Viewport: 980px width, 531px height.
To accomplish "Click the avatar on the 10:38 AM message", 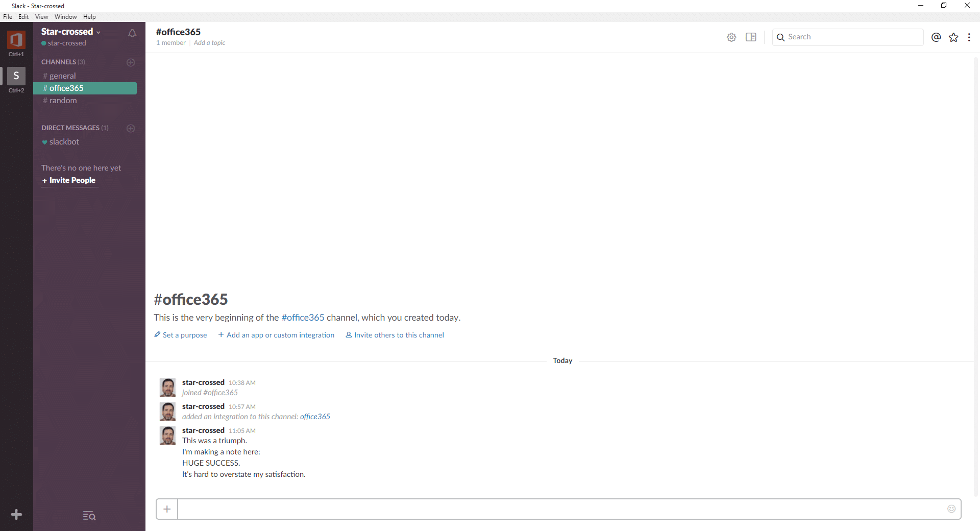I will (x=167, y=388).
